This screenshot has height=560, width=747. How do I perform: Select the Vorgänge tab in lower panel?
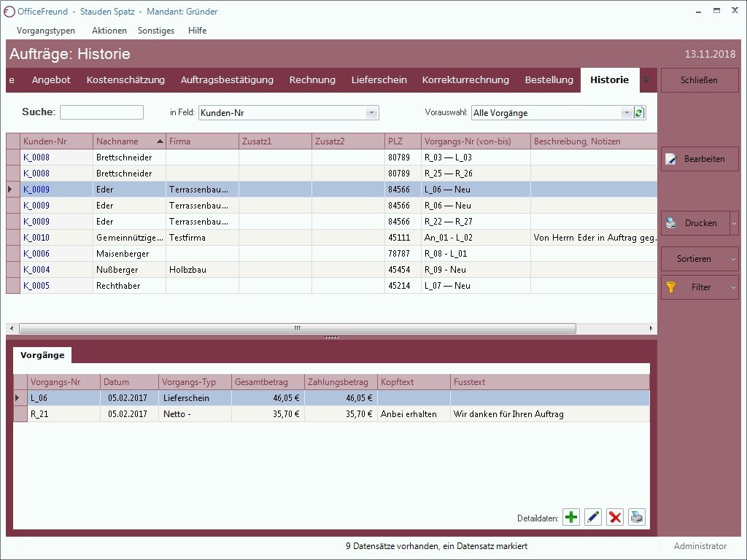(42, 355)
